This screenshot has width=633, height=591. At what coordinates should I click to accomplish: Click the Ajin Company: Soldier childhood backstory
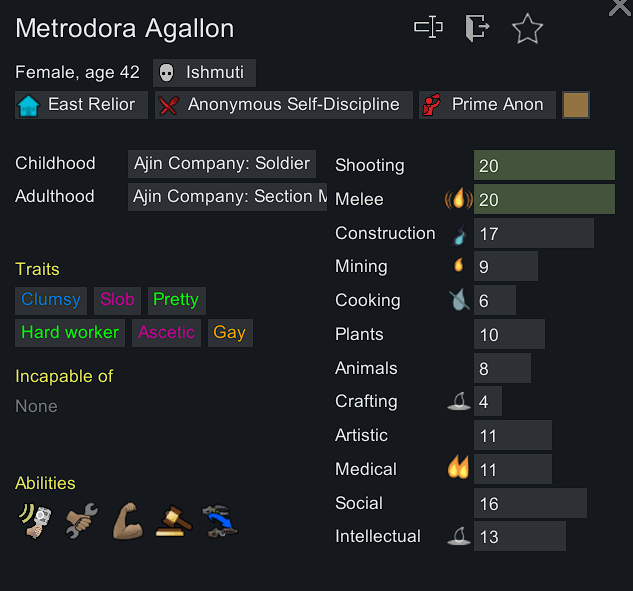222,164
